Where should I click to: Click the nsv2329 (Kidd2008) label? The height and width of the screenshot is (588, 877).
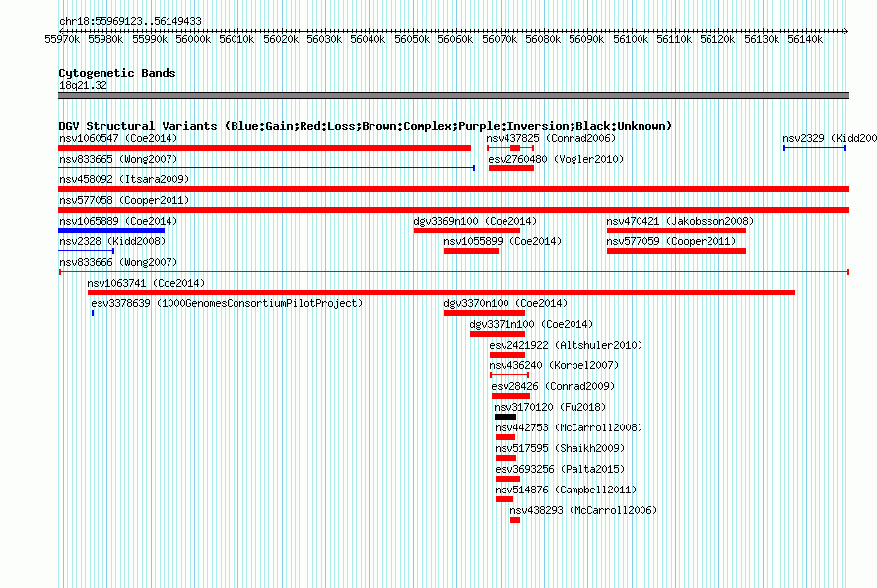tap(830, 138)
